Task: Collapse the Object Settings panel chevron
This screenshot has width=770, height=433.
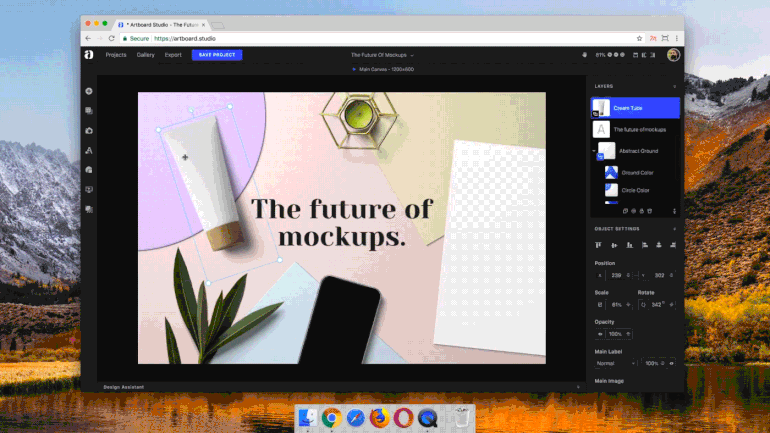Action: tap(674, 229)
